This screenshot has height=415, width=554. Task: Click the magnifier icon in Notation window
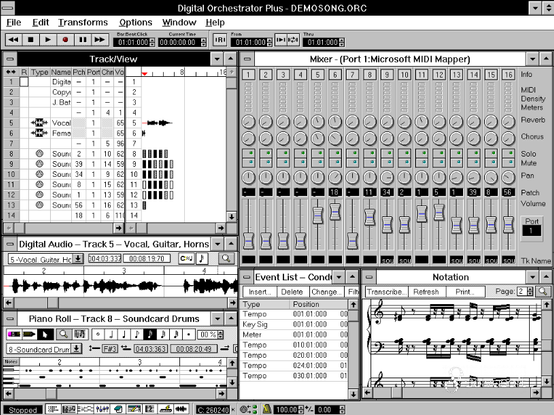(543, 292)
